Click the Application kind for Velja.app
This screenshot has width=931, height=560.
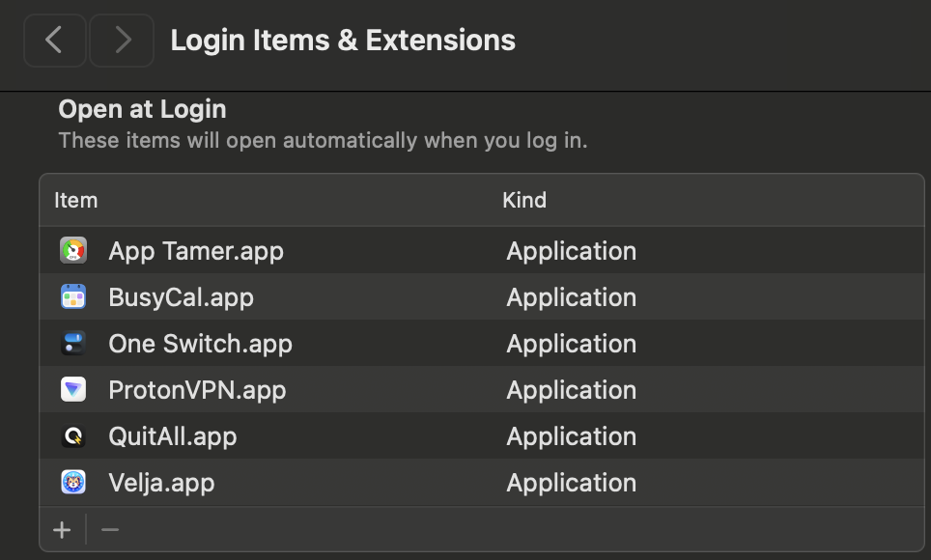[571, 483]
